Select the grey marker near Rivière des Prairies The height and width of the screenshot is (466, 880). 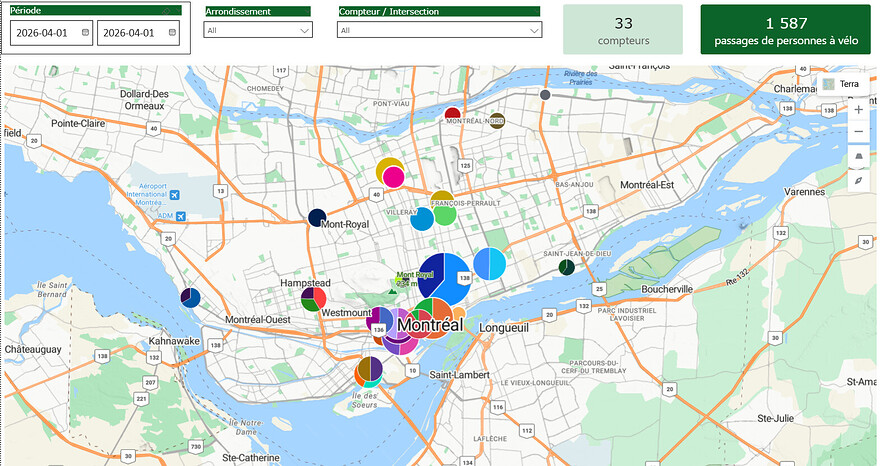544,95
